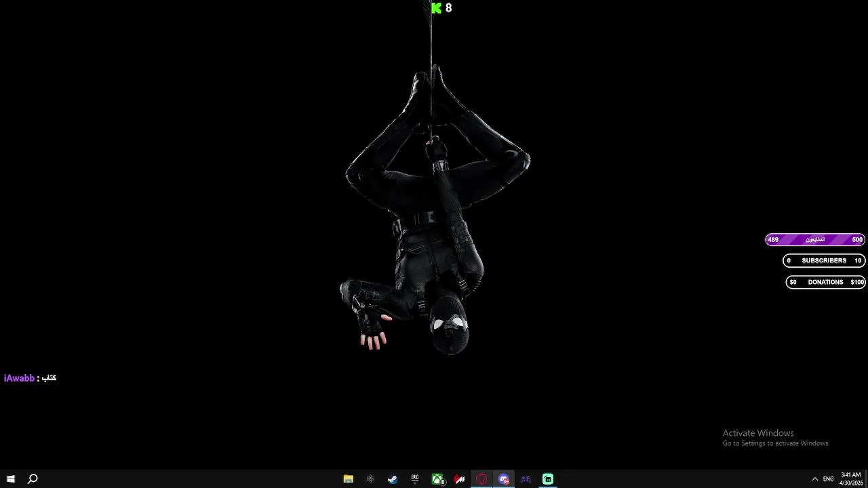This screenshot has width=868, height=488.
Task: Switch to Opera GX browser in taskbar
Action: [481, 479]
